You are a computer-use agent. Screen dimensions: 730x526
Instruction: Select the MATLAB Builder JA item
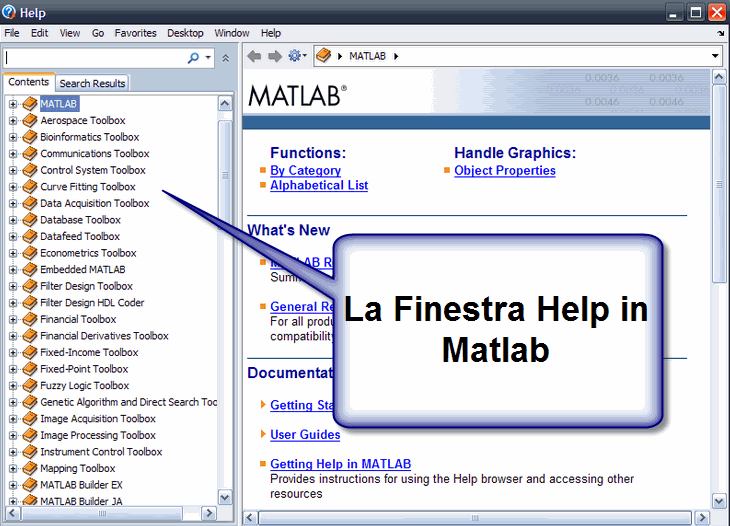[81, 501]
